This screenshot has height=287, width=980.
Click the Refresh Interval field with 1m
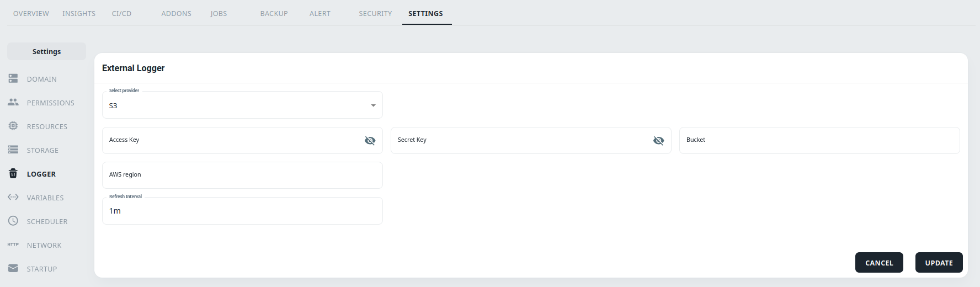pos(242,211)
